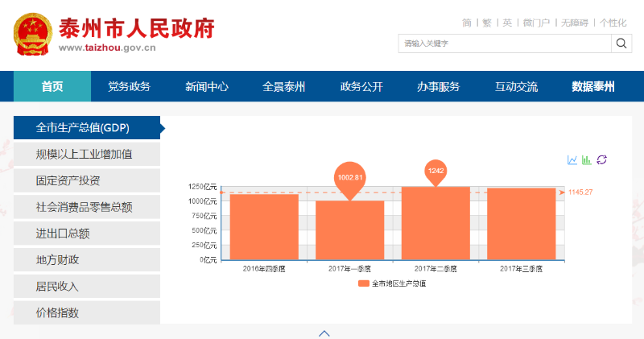Screen dimensions: 644x339
Task: Open the 首页 navigation tab
Action: [x=52, y=87]
